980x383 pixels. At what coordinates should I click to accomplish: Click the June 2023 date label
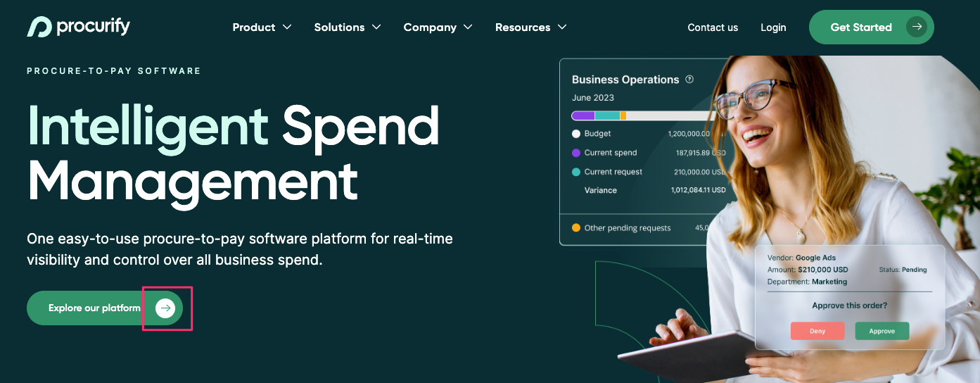593,98
